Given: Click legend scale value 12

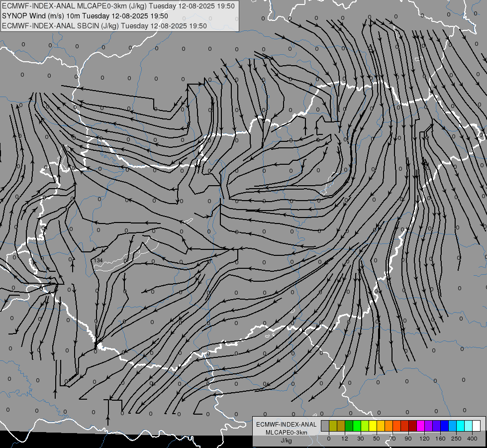Looking at the screenshot, I should point(345,439).
